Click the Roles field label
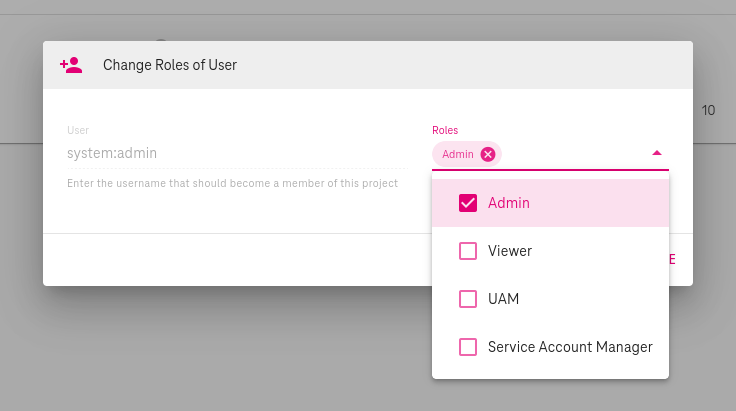736x411 pixels. click(x=445, y=130)
